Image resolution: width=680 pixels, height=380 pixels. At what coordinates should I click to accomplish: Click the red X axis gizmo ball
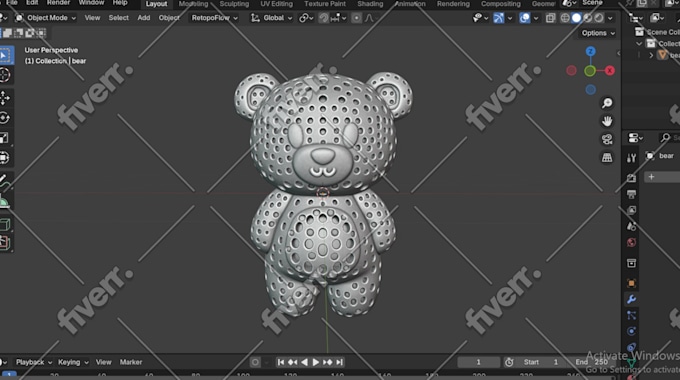(x=610, y=71)
